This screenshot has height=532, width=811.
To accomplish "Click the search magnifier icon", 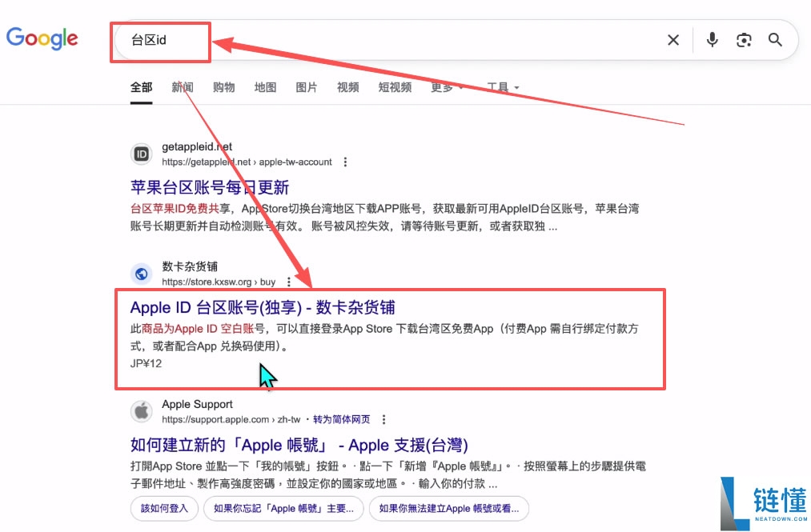I will coord(774,39).
